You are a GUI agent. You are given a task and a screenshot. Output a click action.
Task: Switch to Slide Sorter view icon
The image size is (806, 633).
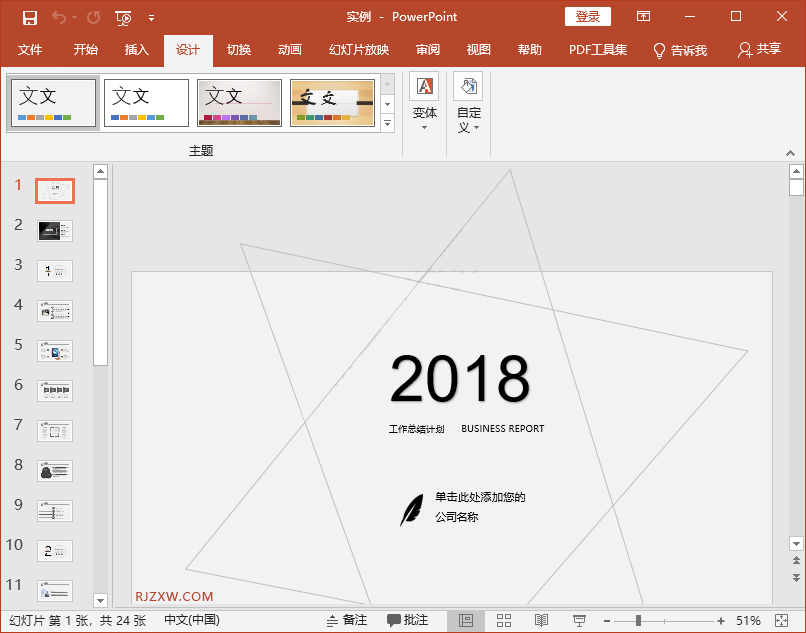click(504, 621)
